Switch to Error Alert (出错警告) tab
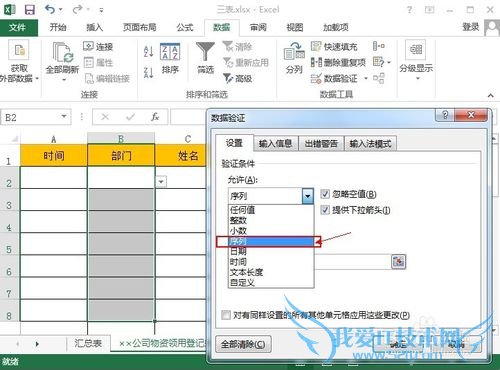Image resolution: width=500 pixels, height=370 pixels. pyautogui.click(x=321, y=144)
